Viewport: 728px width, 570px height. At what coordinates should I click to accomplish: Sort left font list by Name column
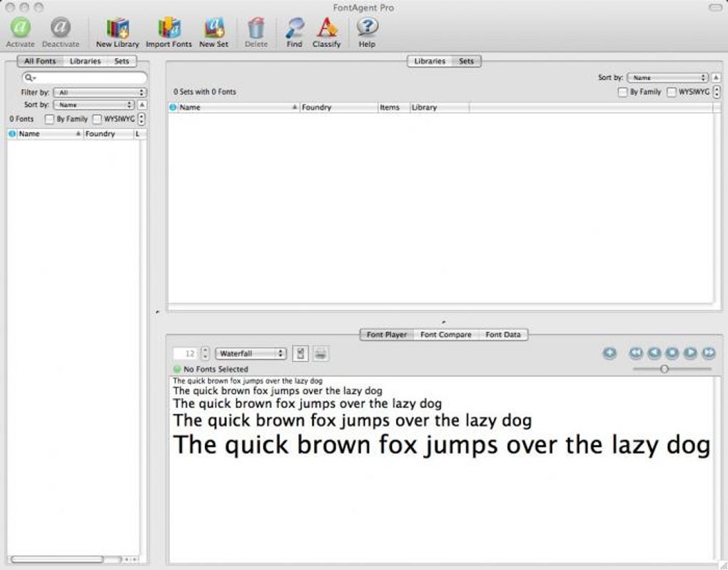click(50, 133)
